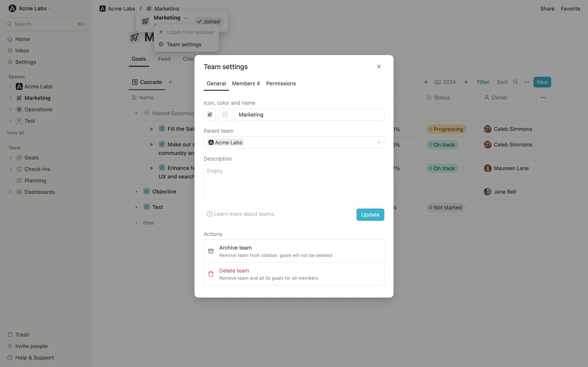Click the rocket icon picker in Team settings
Screen dimensions: 588x367
coord(210,115)
